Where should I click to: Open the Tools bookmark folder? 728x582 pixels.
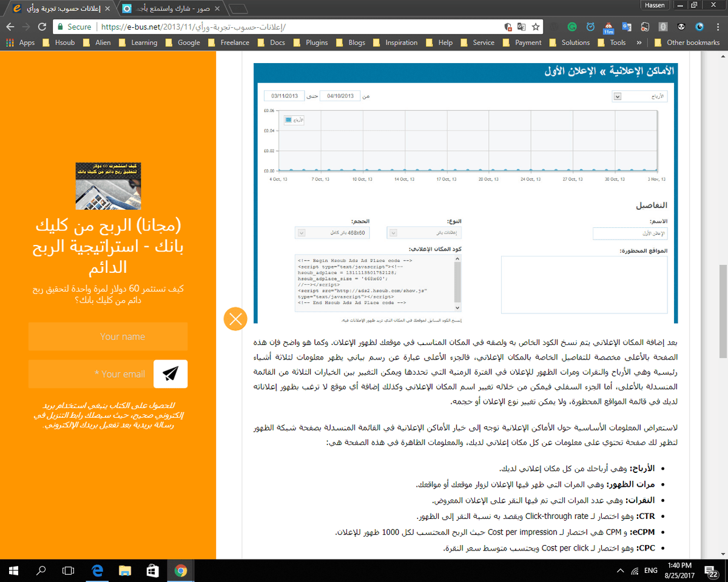tap(611, 42)
